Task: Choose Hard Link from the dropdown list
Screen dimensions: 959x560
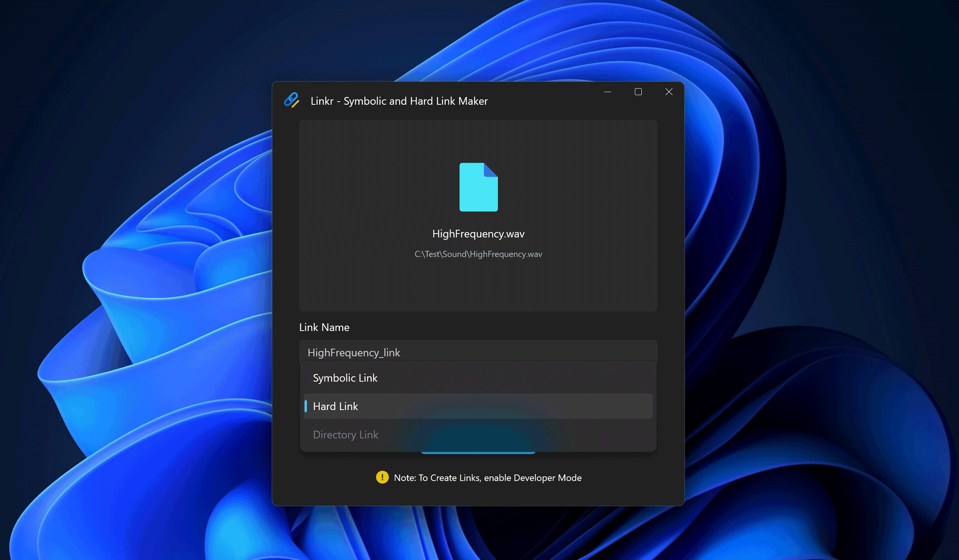Action: click(x=336, y=407)
